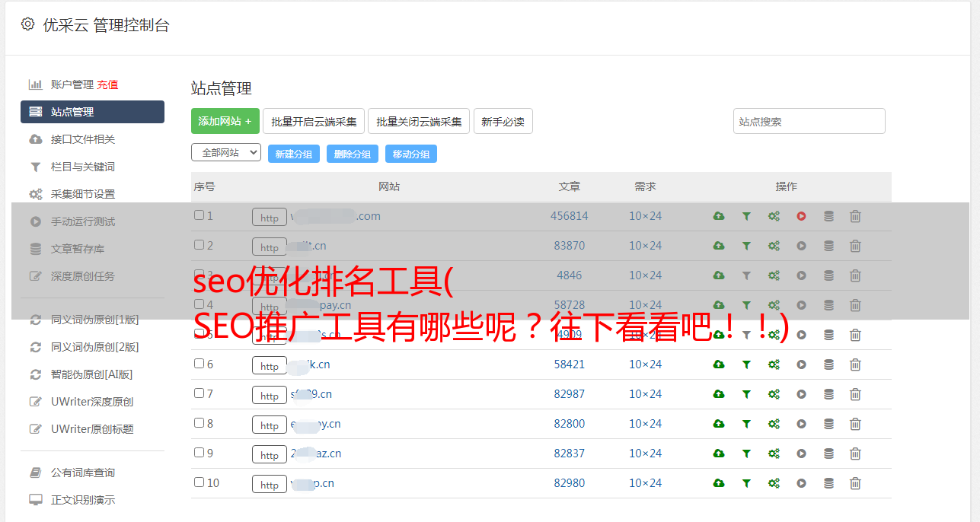Click the http button in row 10
The image size is (980, 522).
(270, 484)
